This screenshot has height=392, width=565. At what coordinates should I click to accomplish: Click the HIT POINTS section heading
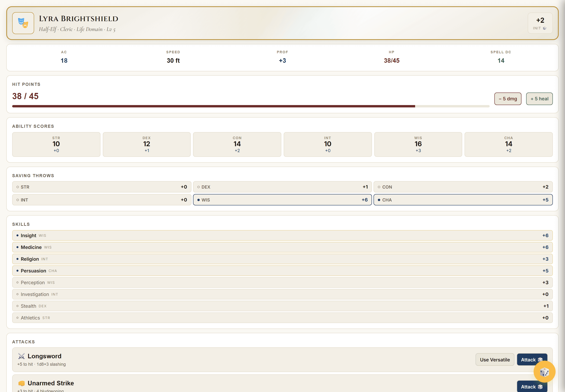click(x=26, y=84)
